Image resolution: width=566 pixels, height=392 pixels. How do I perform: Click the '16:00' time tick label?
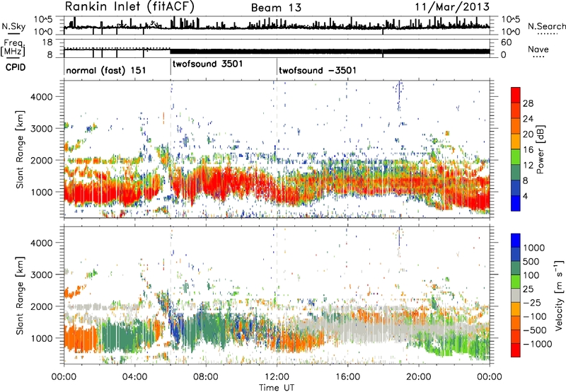(347, 377)
